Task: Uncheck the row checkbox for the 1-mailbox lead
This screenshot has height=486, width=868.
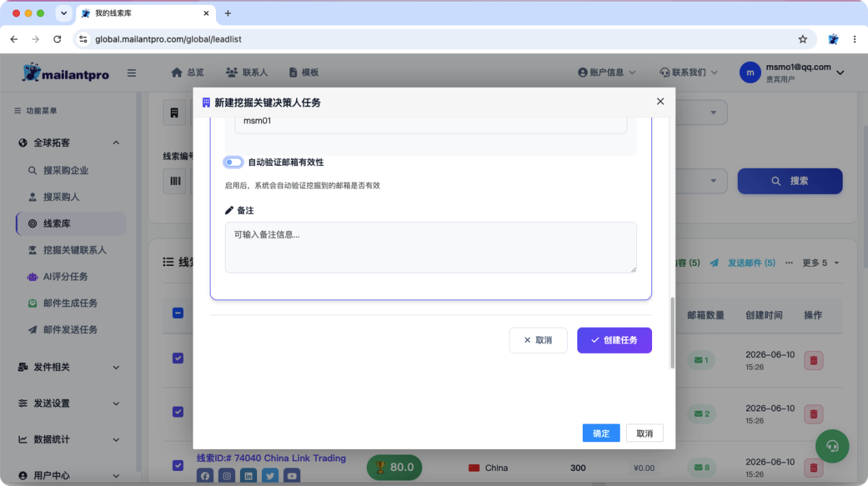Action: pyautogui.click(x=178, y=358)
